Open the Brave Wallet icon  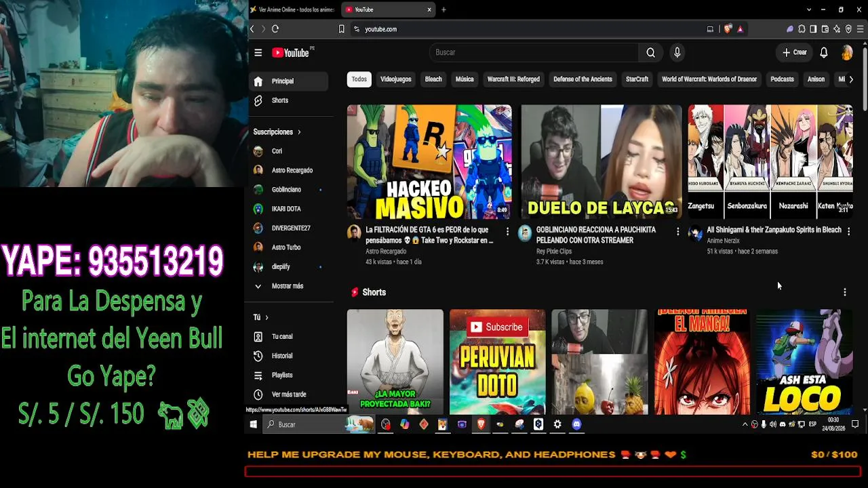[x=825, y=29]
